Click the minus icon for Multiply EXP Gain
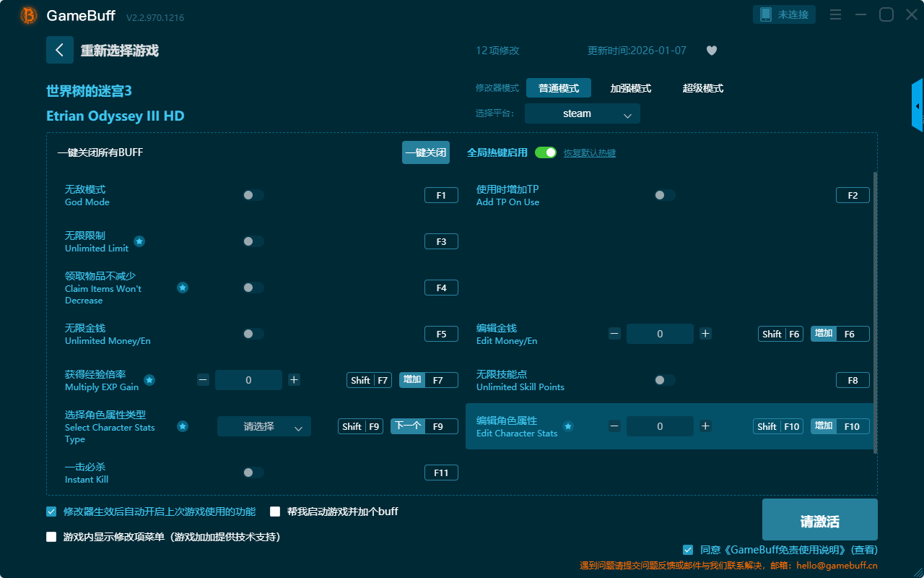 click(x=203, y=380)
